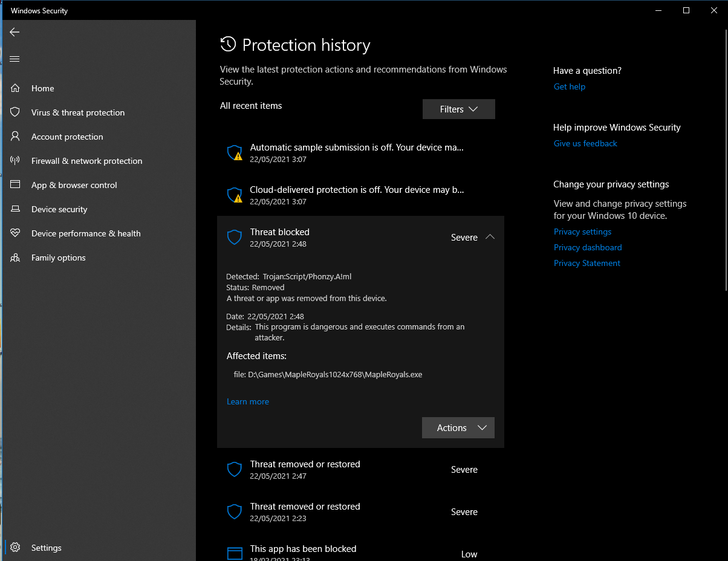This screenshot has height=561, width=728.
Task: Click the Account protection person icon
Action: point(16,137)
